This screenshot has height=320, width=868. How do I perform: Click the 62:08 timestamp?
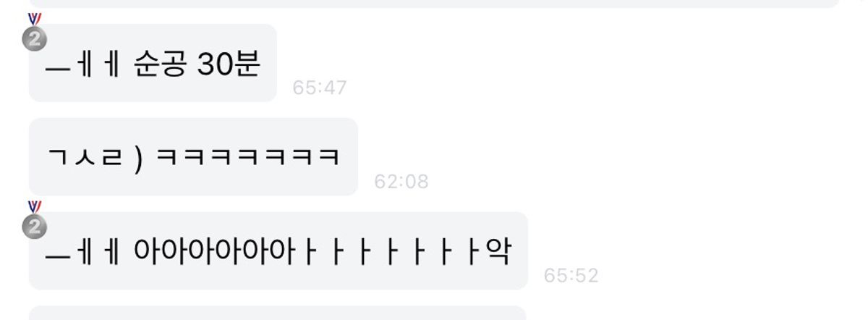point(401,182)
